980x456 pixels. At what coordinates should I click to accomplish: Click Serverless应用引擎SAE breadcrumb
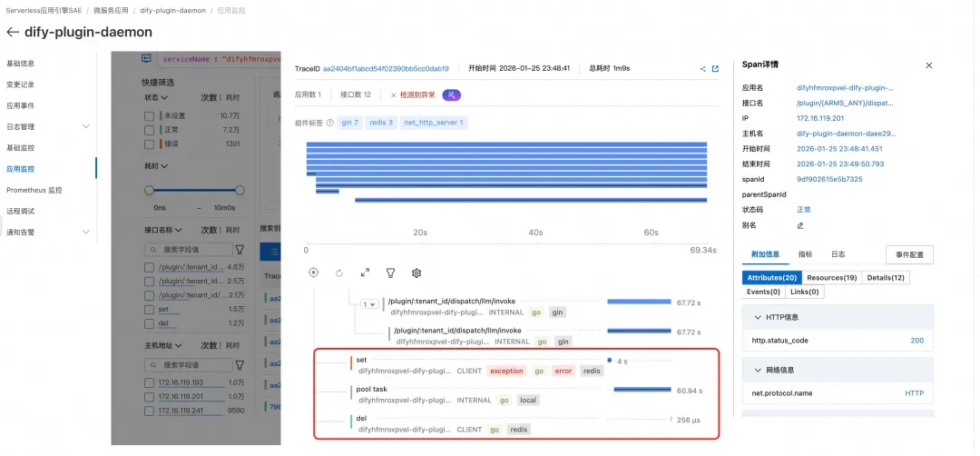tap(44, 11)
